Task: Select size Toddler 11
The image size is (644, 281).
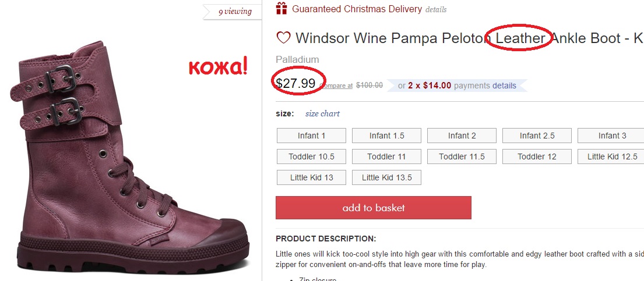Action: point(386,156)
